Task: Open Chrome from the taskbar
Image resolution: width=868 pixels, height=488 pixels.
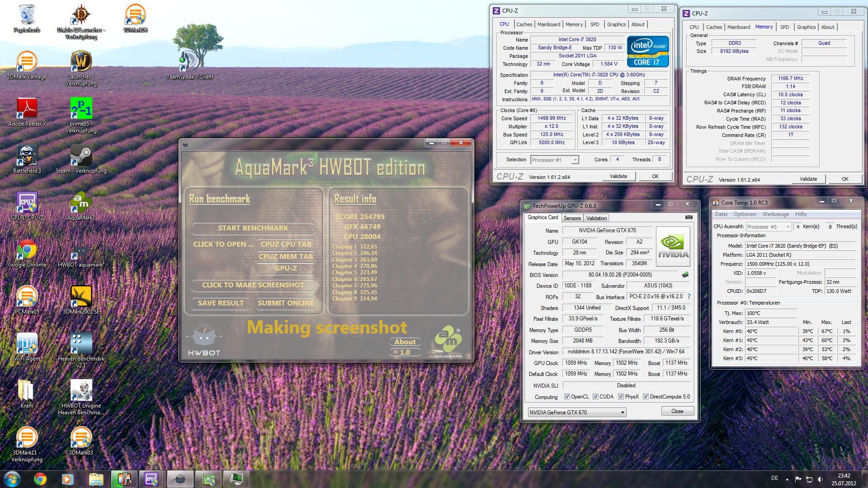Action: (x=40, y=479)
